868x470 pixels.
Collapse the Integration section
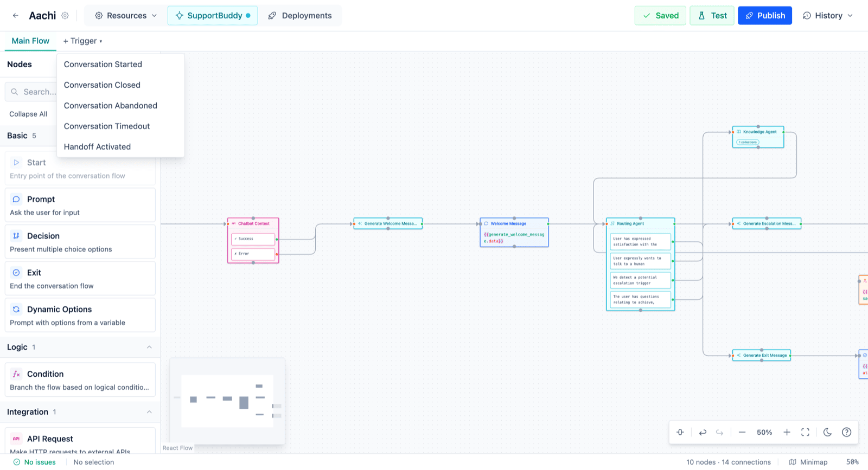point(149,413)
